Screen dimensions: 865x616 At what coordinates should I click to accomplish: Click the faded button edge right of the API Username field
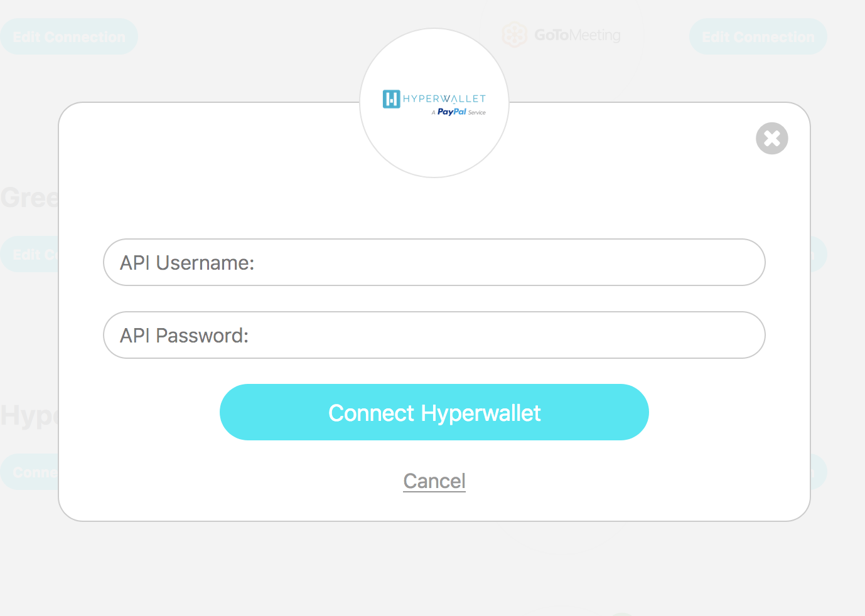[x=818, y=254]
